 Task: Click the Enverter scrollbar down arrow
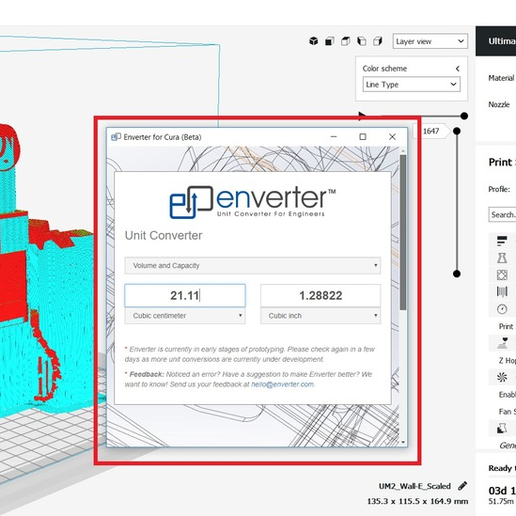pyautogui.click(x=403, y=442)
